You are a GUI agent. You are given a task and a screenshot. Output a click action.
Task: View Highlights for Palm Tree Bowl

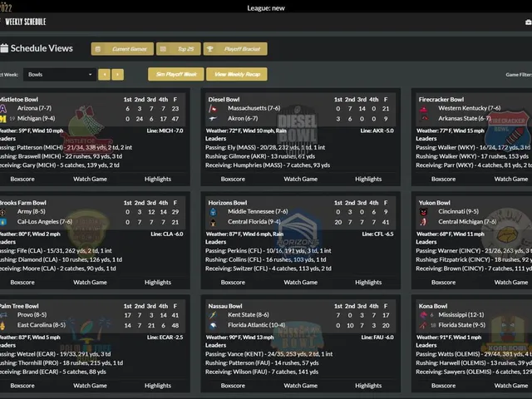[x=158, y=386]
